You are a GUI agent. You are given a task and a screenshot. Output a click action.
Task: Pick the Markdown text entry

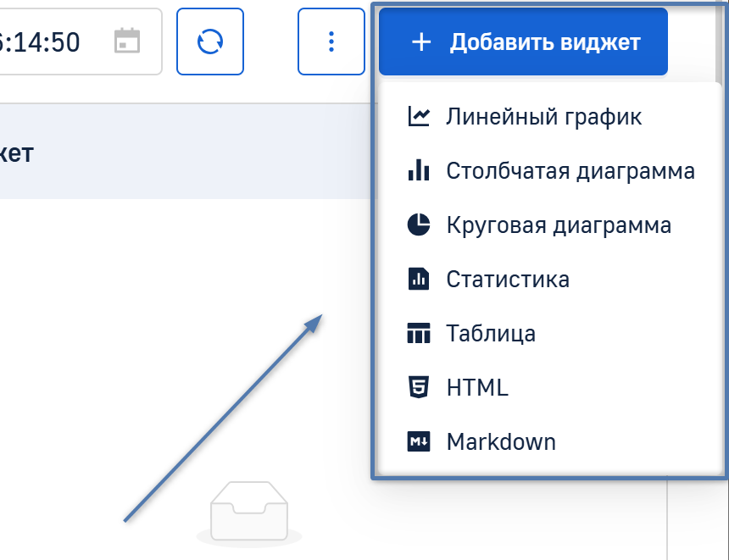(x=501, y=441)
